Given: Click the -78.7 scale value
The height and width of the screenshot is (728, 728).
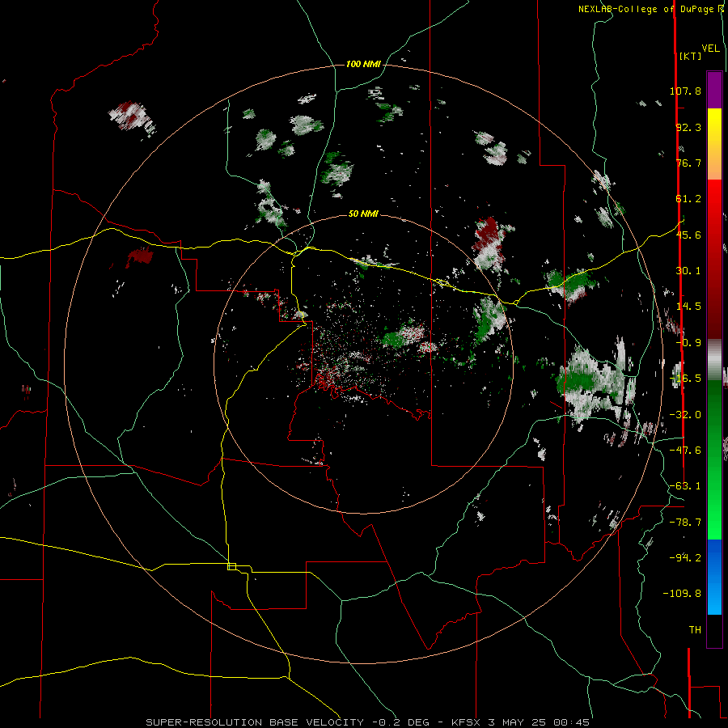Looking at the screenshot, I should (685, 523).
